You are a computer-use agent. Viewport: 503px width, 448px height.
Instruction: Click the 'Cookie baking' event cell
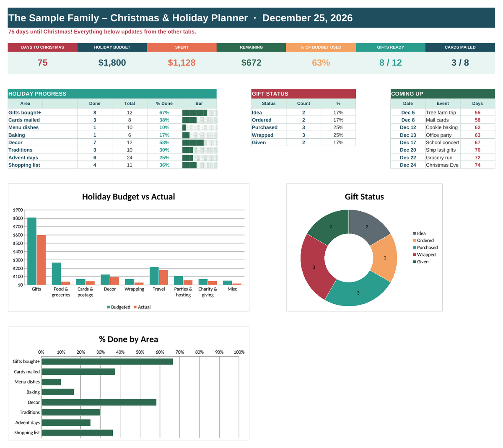tap(443, 127)
